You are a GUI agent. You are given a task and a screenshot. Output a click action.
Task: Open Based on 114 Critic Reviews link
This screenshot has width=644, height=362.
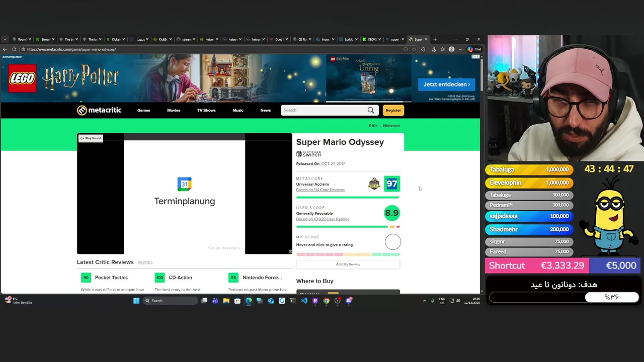(320, 190)
